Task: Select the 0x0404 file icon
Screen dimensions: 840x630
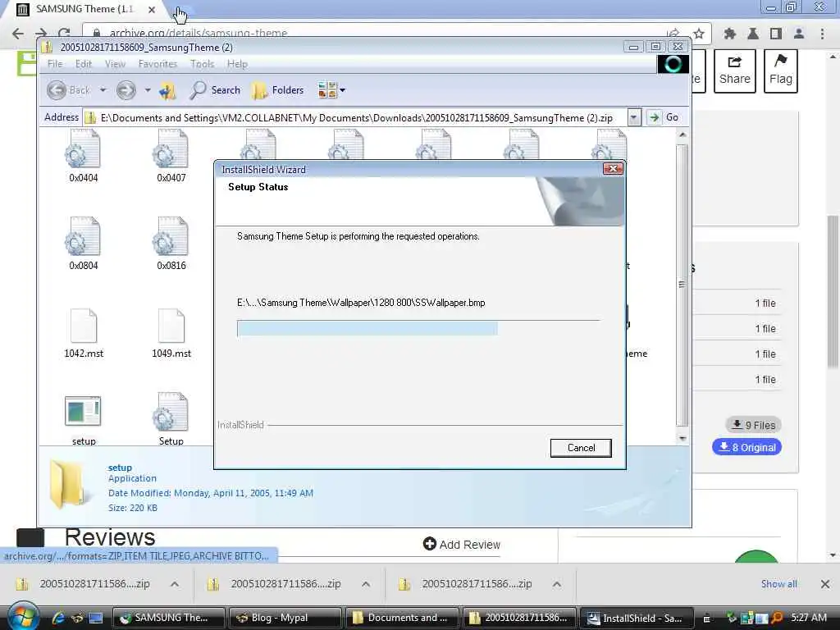Action: click(x=84, y=156)
